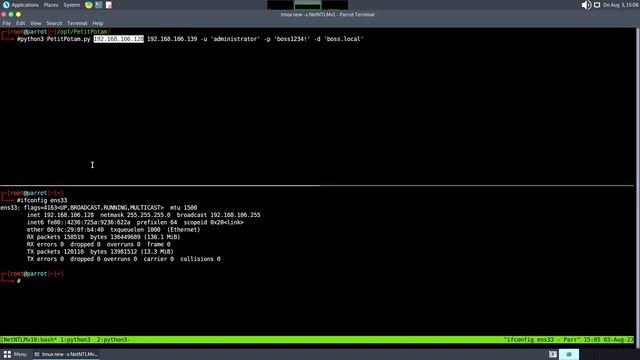The height and width of the screenshot is (360, 640).
Task: Open the text editor launcher icon in top panel
Action: pos(109,5)
